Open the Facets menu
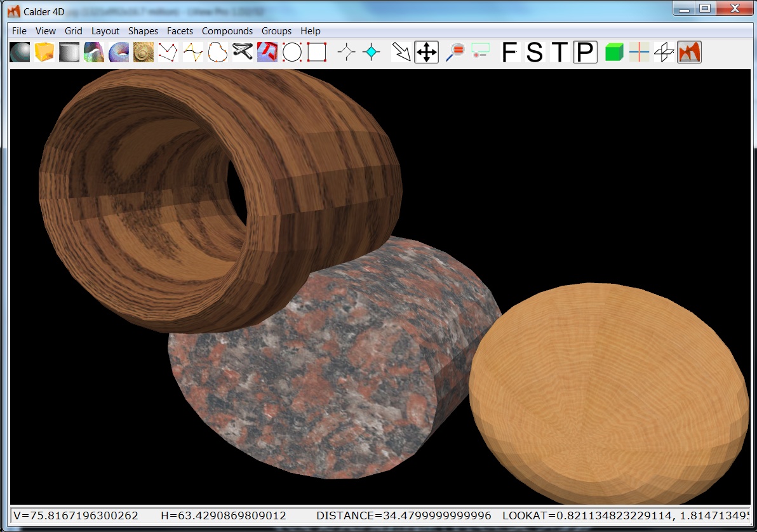 click(180, 30)
